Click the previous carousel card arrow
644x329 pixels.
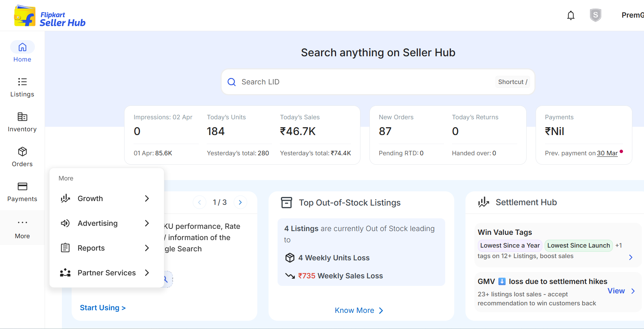[200, 202]
